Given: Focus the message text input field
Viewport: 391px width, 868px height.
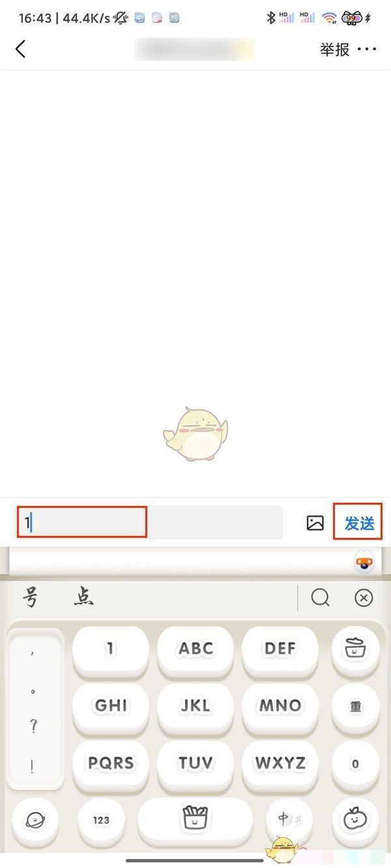Looking at the screenshot, I should coord(150,522).
